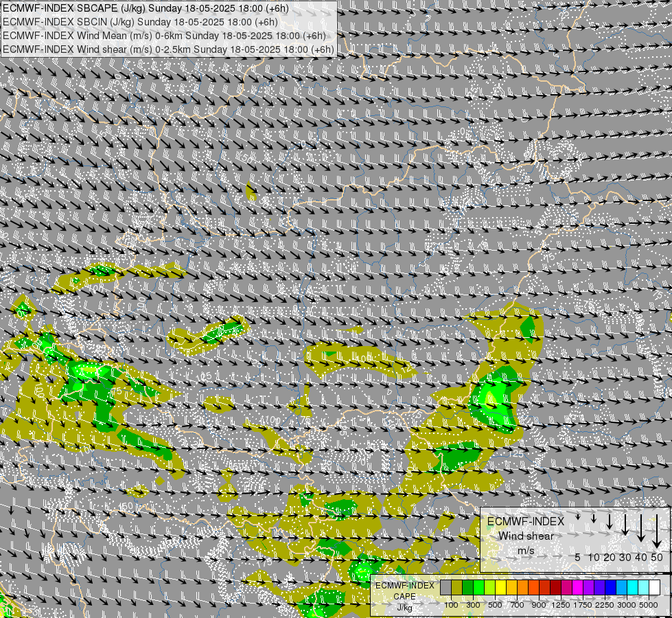
Task: Click the 1250 label on CAPE scale
Action: [561, 605]
